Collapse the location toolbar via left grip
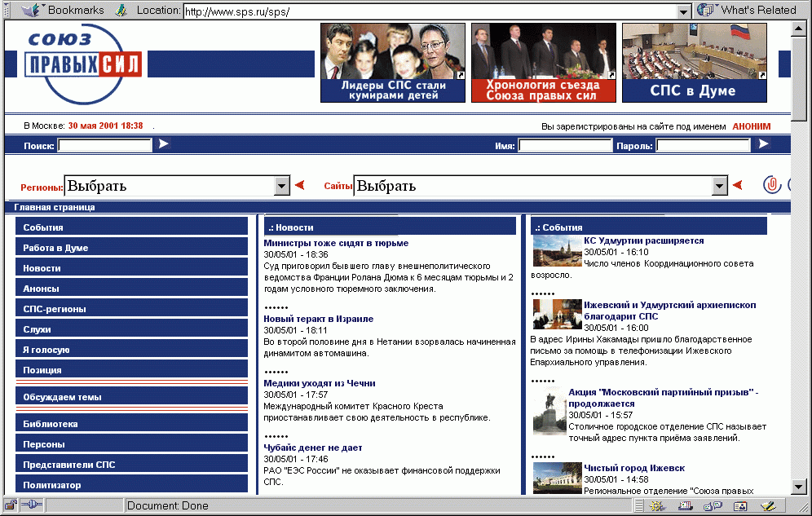Screen dimensions: 812x516 coord(7,11)
